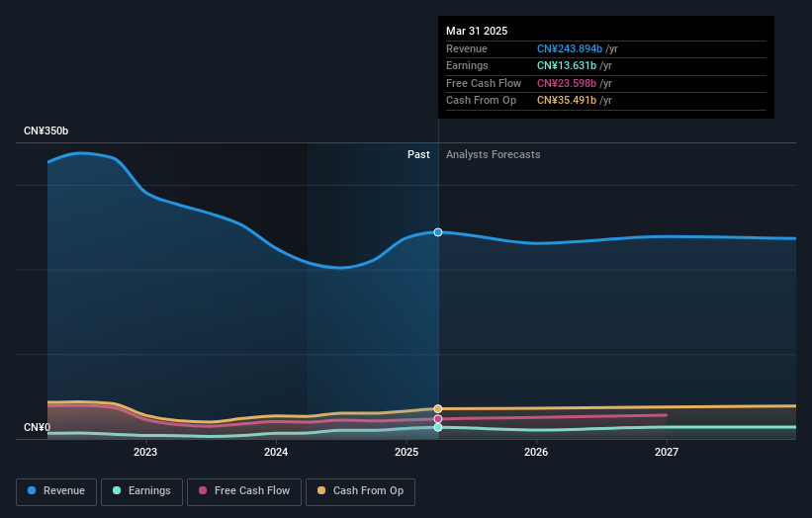Click the 2027 axis label

coord(667,452)
